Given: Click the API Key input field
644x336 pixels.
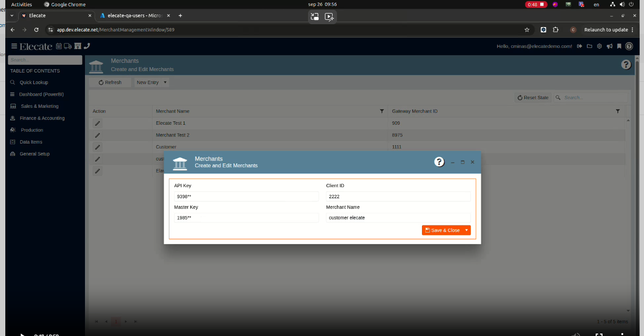Looking at the screenshot, I should coord(246,197).
